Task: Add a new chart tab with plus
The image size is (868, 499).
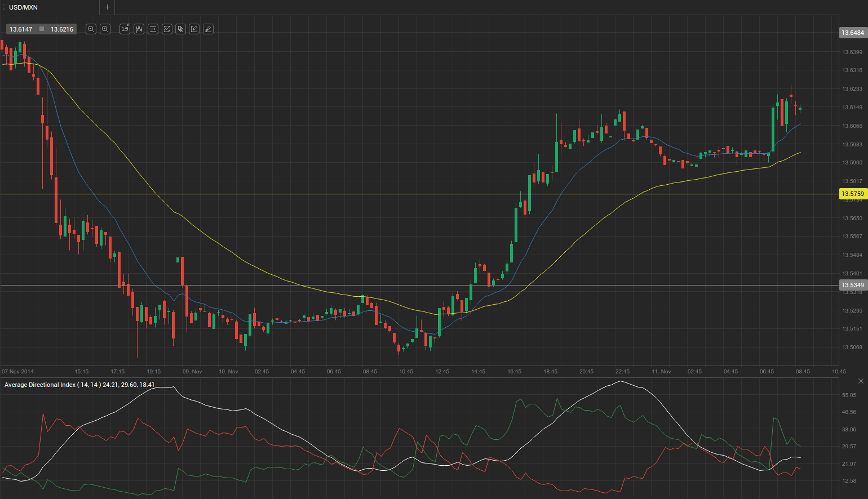Action: [x=107, y=7]
